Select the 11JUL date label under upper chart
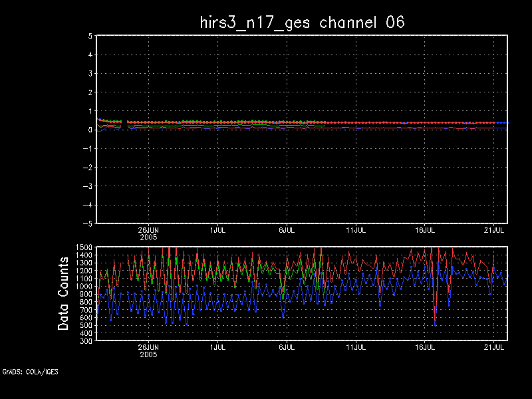Screen dimensions: 532x399 (356, 229)
